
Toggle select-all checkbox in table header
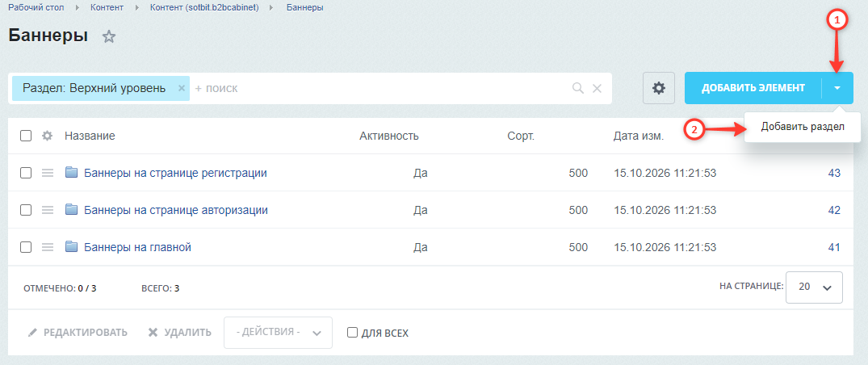(x=26, y=136)
